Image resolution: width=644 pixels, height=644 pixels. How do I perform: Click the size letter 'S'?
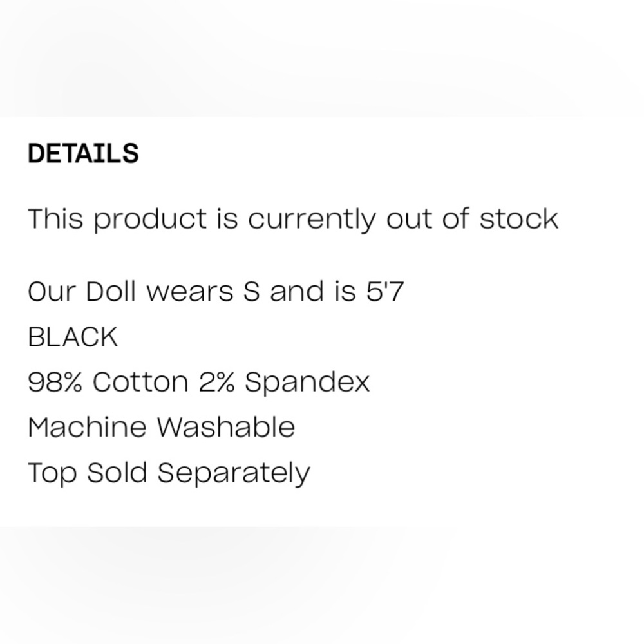[x=252, y=292]
